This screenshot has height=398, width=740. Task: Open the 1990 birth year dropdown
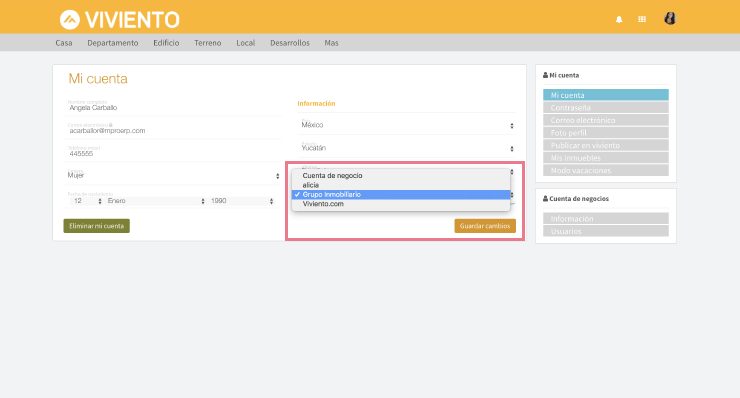(x=241, y=201)
